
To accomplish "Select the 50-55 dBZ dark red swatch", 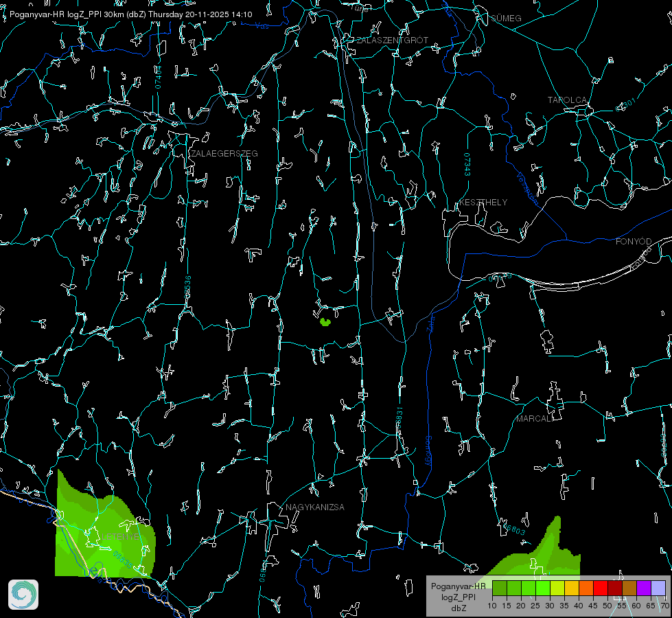I will coord(615,588).
